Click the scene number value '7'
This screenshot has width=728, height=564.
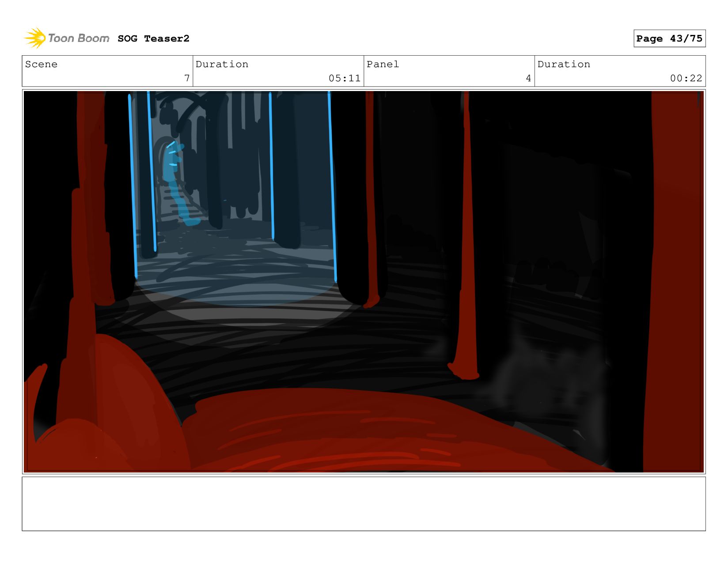point(187,78)
